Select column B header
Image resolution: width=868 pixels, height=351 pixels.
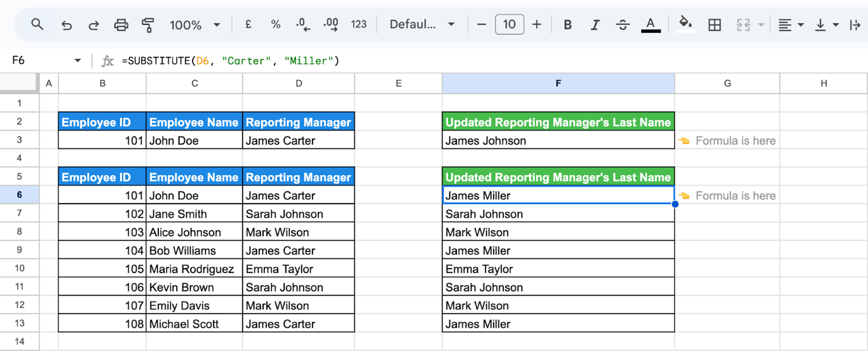pyautogui.click(x=102, y=83)
